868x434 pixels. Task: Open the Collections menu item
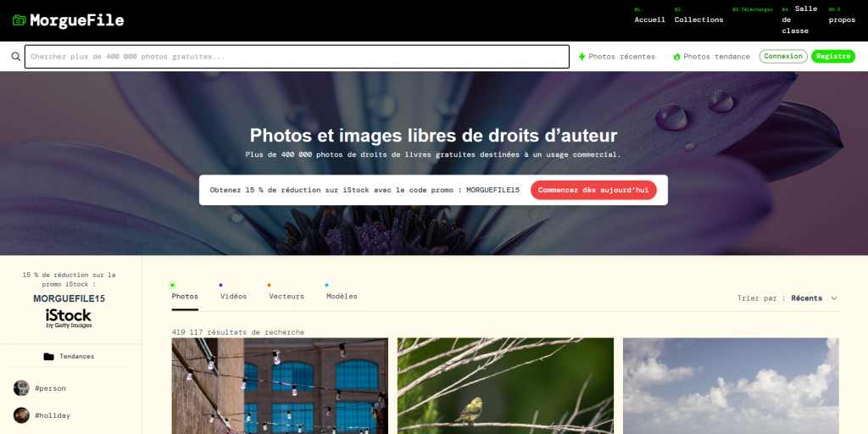(x=698, y=19)
